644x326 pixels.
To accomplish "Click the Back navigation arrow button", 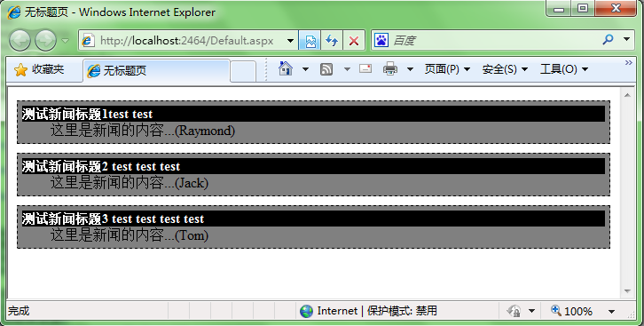I will [20, 40].
